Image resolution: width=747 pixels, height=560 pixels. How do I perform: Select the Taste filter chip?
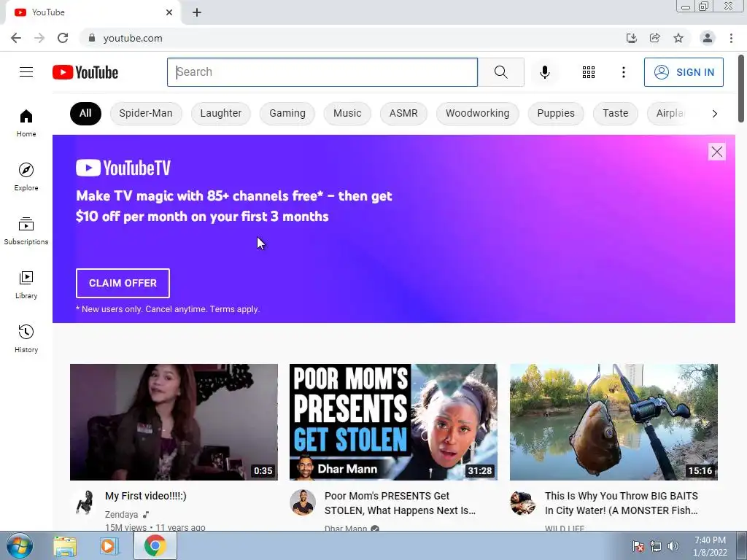coord(616,113)
